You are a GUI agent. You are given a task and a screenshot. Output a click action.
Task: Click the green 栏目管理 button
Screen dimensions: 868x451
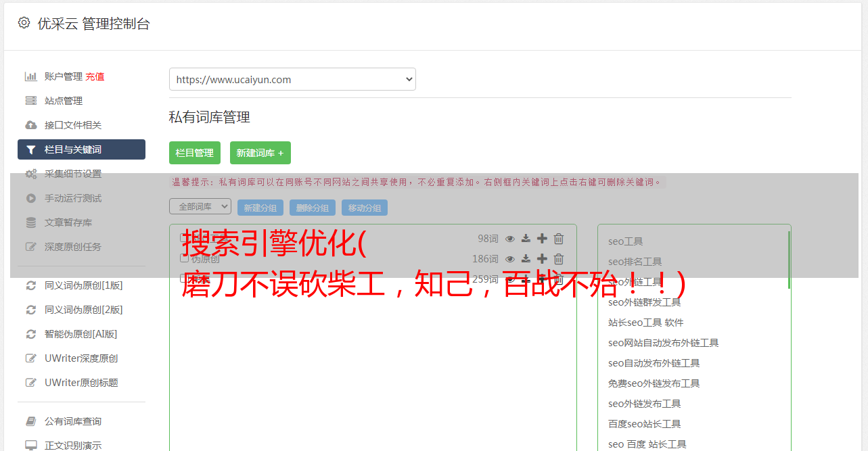(x=195, y=153)
